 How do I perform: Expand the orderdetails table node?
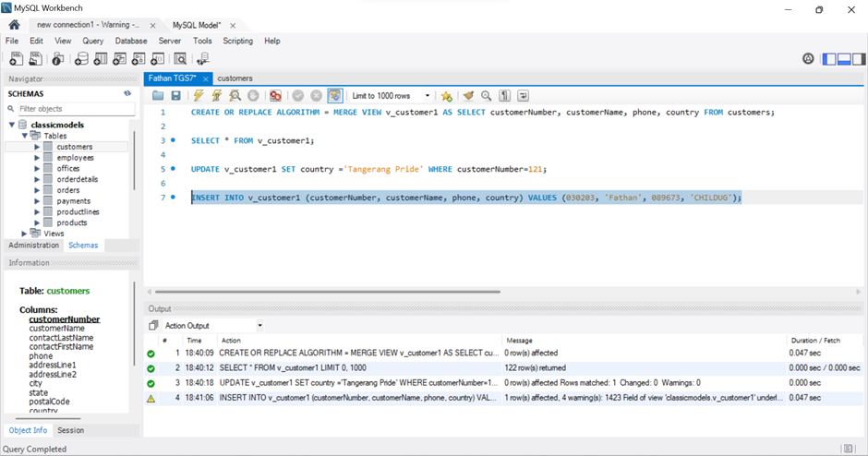click(37, 179)
